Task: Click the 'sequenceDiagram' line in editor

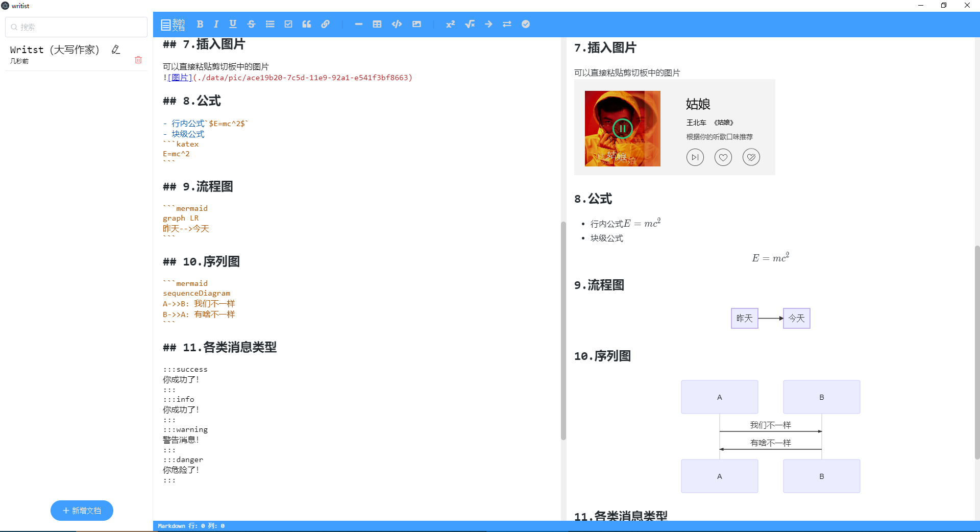Action: [197, 293]
